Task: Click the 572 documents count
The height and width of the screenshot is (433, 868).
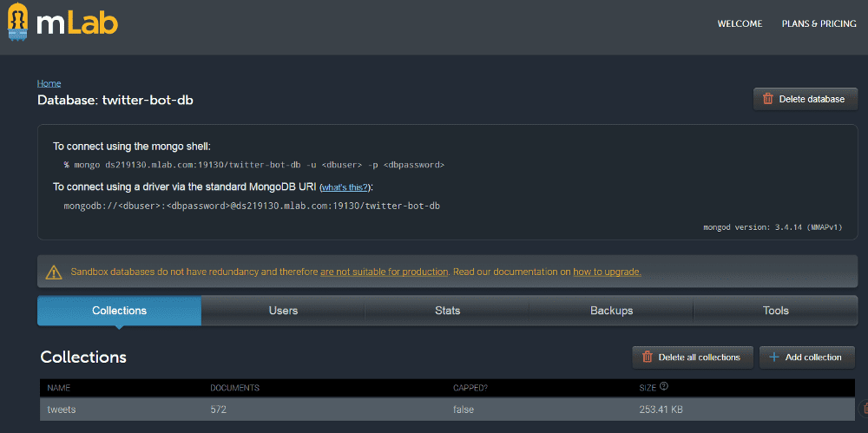Action: (218, 410)
